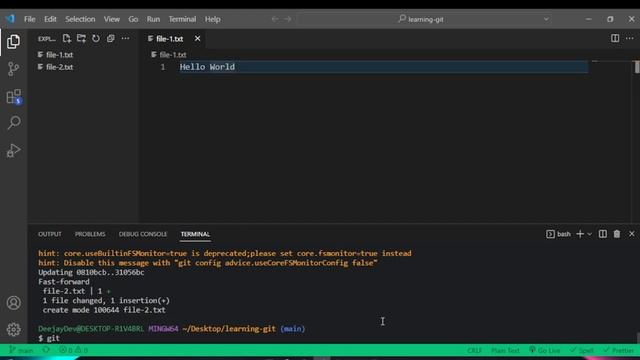Open editor more actions menu
The width and height of the screenshot is (640, 360).
pos(630,38)
